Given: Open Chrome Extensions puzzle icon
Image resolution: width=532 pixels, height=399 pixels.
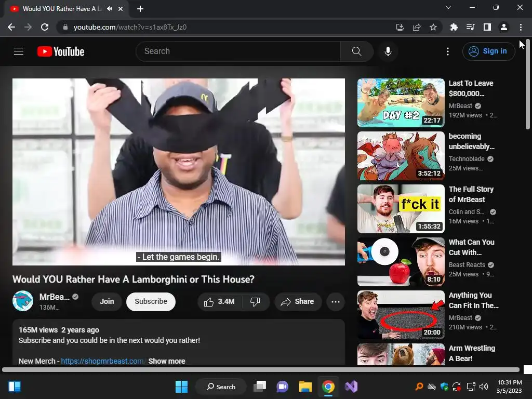Looking at the screenshot, I should tap(454, 27).
